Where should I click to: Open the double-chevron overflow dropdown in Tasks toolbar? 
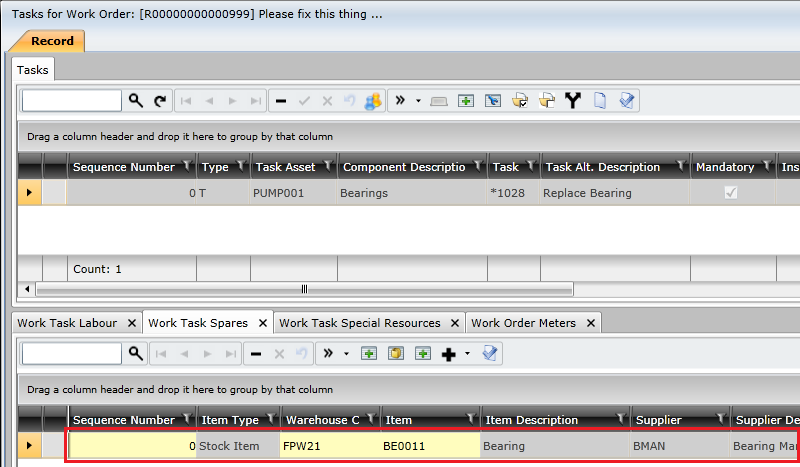(x=419, y=101)
